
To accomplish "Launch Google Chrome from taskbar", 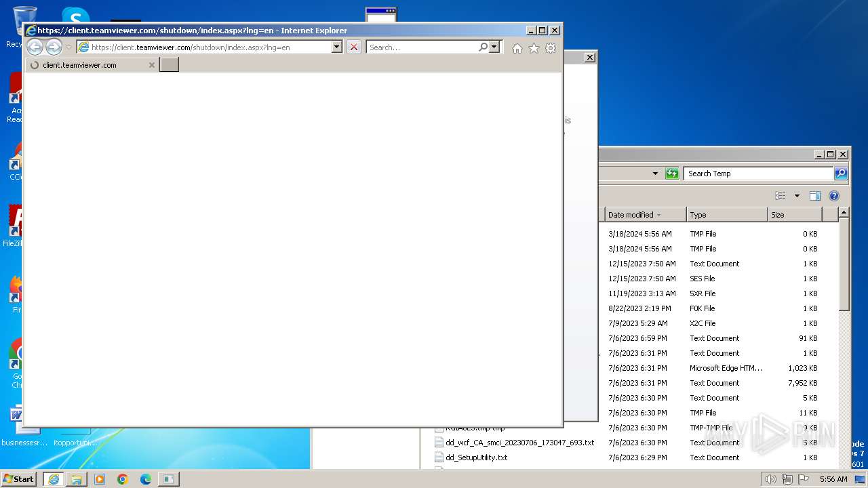I will 123,479.
